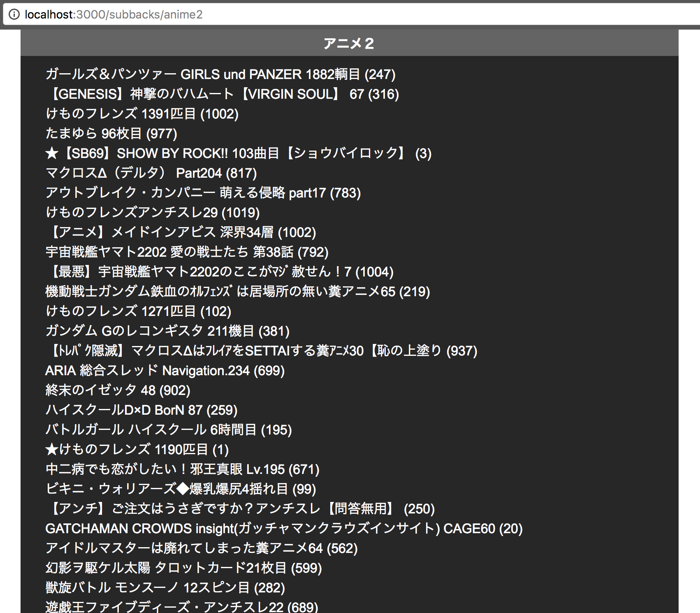The image size is (700, 613).
Task: Open バトルガール ハイスクール 6時間目 thread
Action: click(169, 430)
